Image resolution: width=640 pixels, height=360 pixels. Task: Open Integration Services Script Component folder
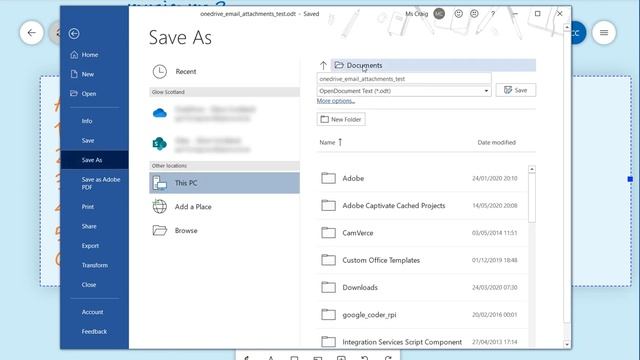pos(422,342)
